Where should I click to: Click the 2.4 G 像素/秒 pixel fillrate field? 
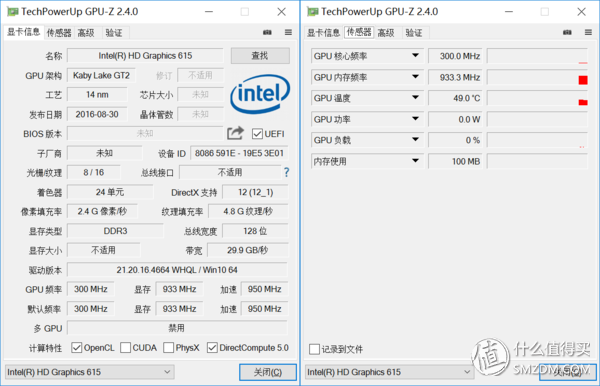(x=102, y=211)
